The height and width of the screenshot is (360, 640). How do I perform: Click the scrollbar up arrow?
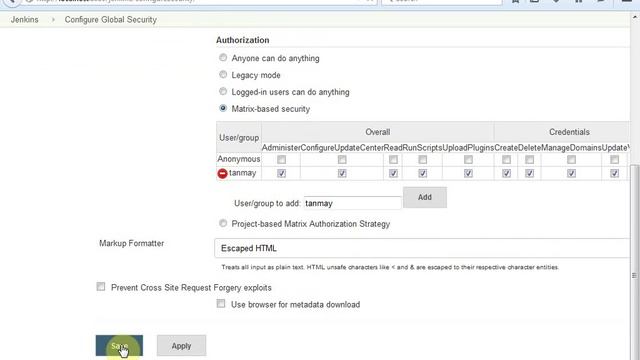[x=635, y=18]
